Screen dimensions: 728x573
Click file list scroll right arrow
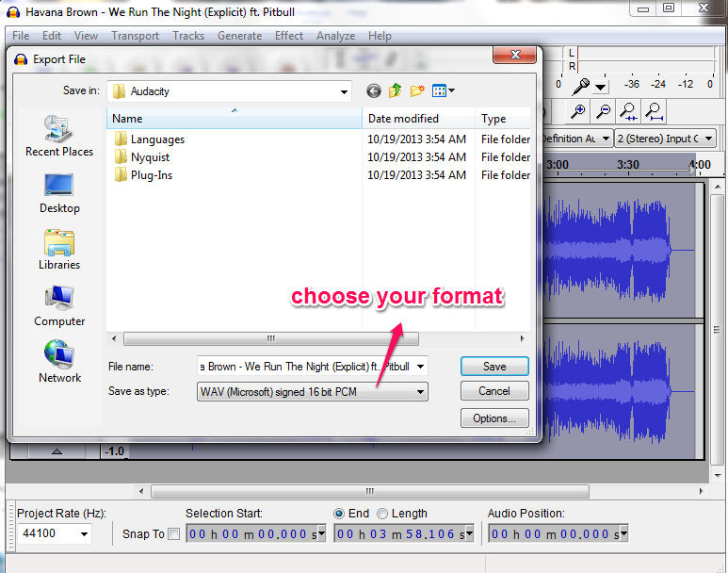(523, 338)
